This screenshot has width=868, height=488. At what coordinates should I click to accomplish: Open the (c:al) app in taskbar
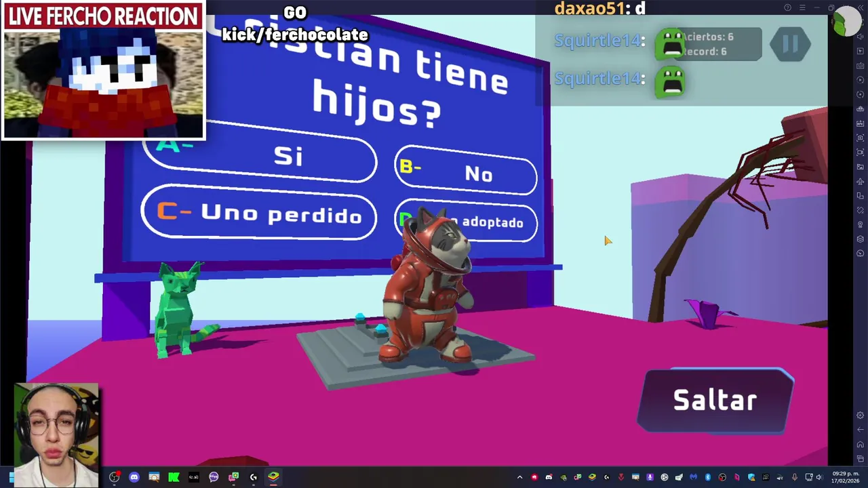pyautogui.click(x=194, y=477)
